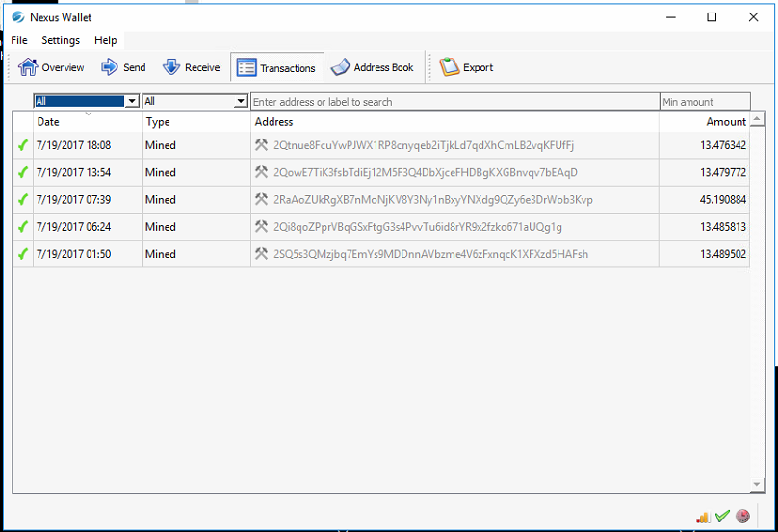Click the network connections signal icon
Image resolution: width=778 pixels, height=532 pixels.
[x=703, y=518]
